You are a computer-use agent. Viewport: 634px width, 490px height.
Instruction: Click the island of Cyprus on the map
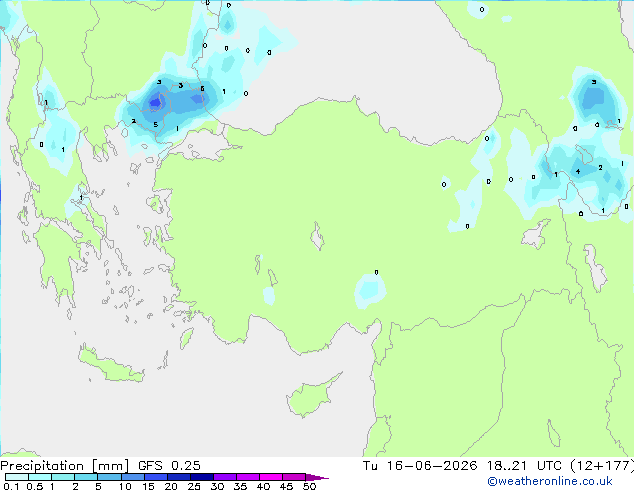point(311,396)
